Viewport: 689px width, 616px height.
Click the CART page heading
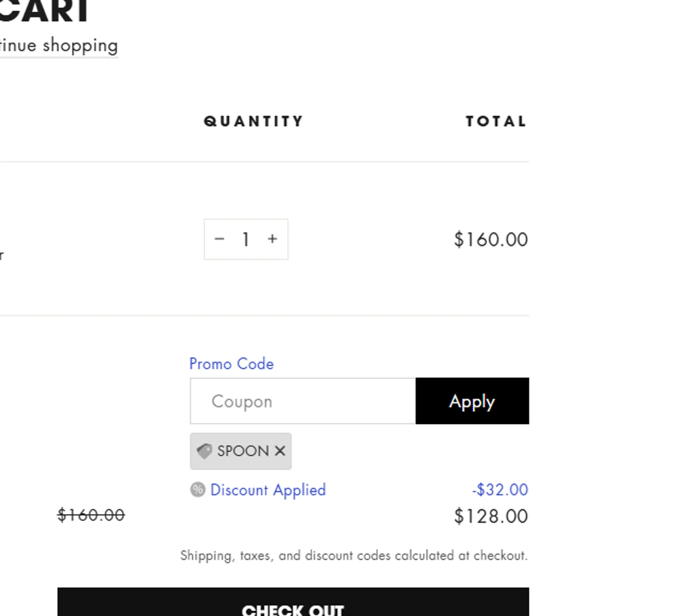point(44,11)
